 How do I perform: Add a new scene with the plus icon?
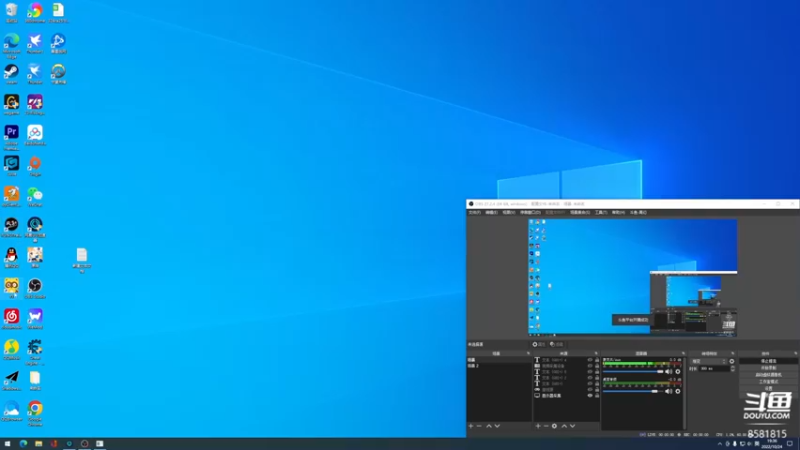(471, 426)
